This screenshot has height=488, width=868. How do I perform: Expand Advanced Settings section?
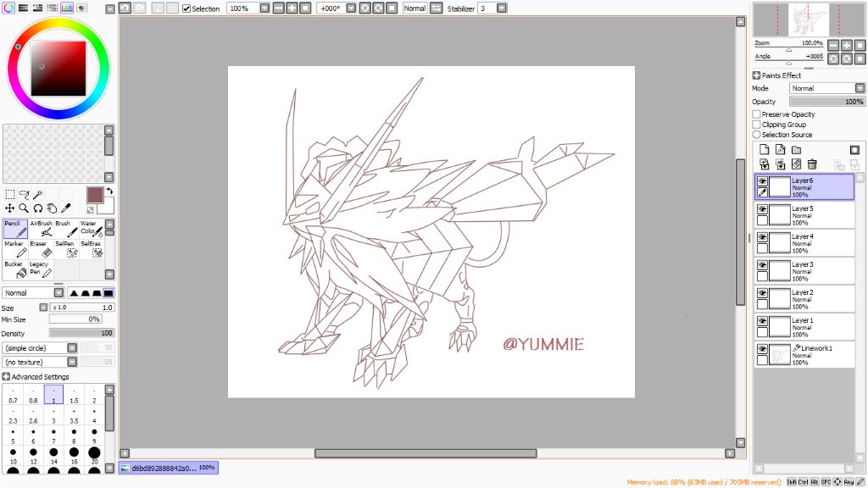tap(6, 376)
